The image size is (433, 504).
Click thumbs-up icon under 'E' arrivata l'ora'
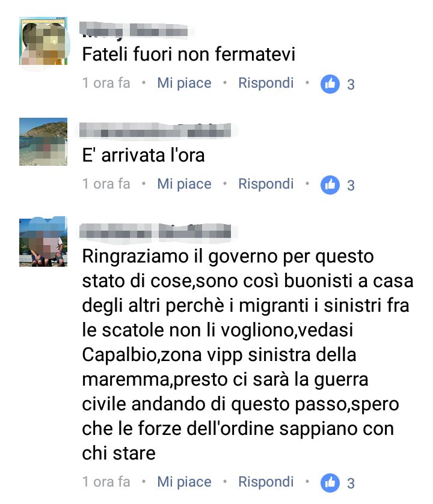pos(330,185)
